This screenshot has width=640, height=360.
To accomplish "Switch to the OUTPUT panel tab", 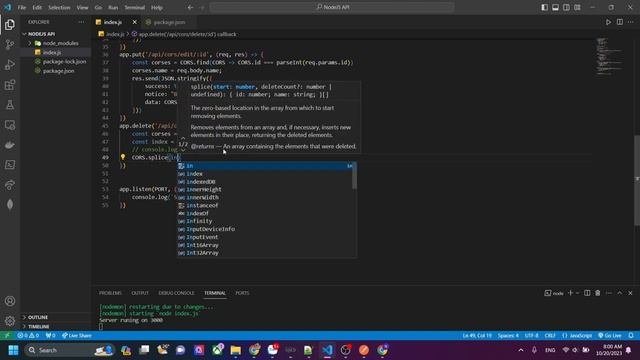I will [x=140, y=293].
